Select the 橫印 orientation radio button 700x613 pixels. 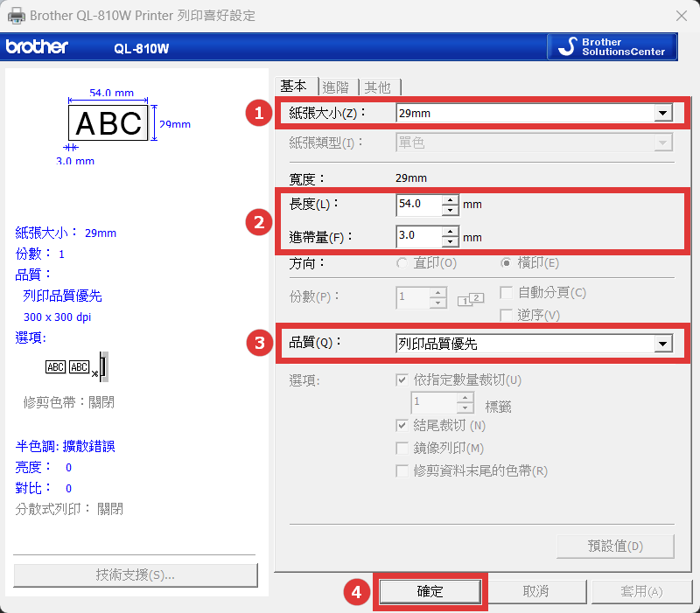[506, 263]
